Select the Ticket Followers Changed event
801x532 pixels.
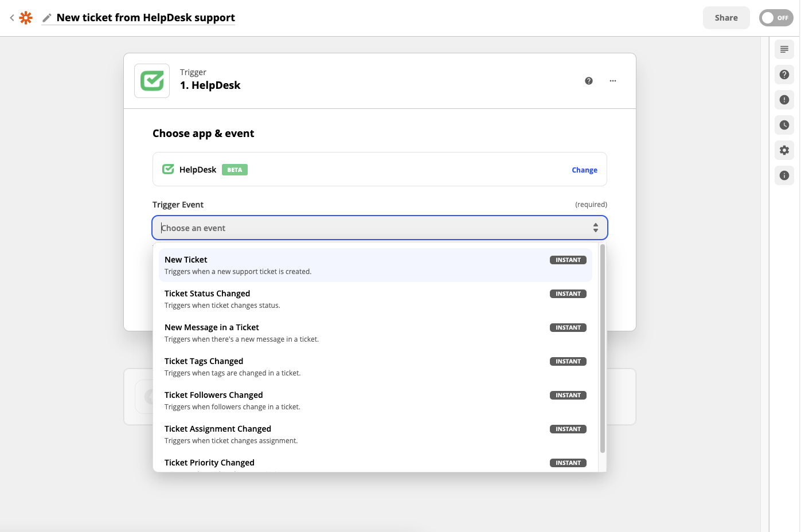pyautogui.click(x=375, y=400)
